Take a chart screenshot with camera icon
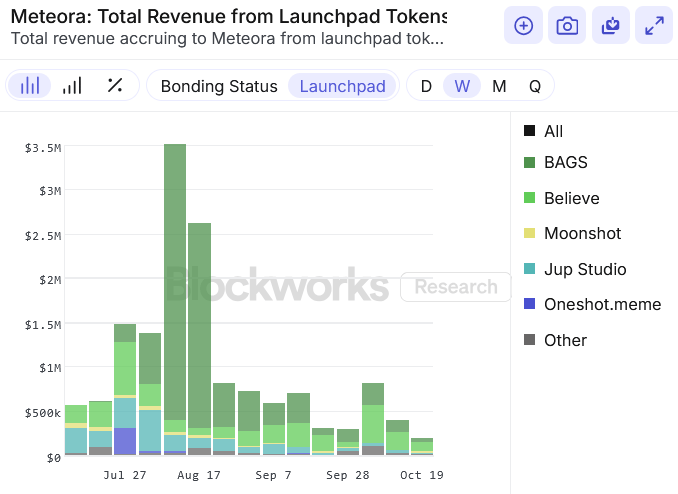Screen dimensions: 678x494 click(x=567, y=26)
